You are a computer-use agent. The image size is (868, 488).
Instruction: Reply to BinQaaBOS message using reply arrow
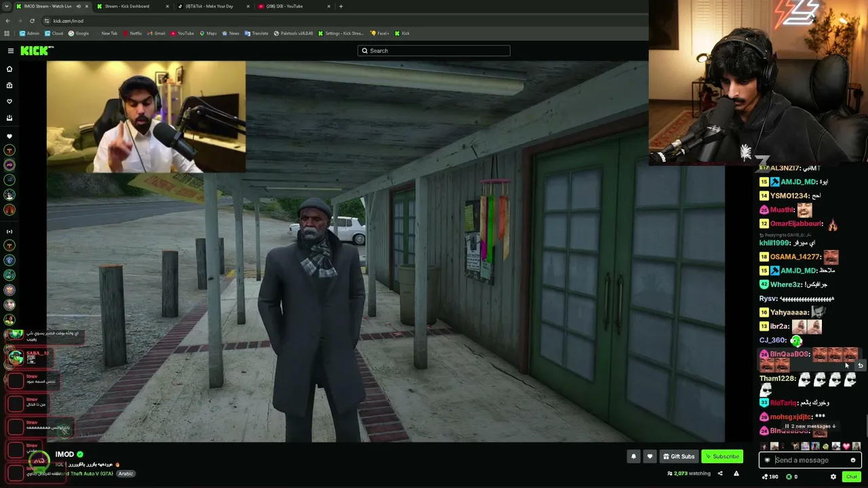tap(860, 365)
